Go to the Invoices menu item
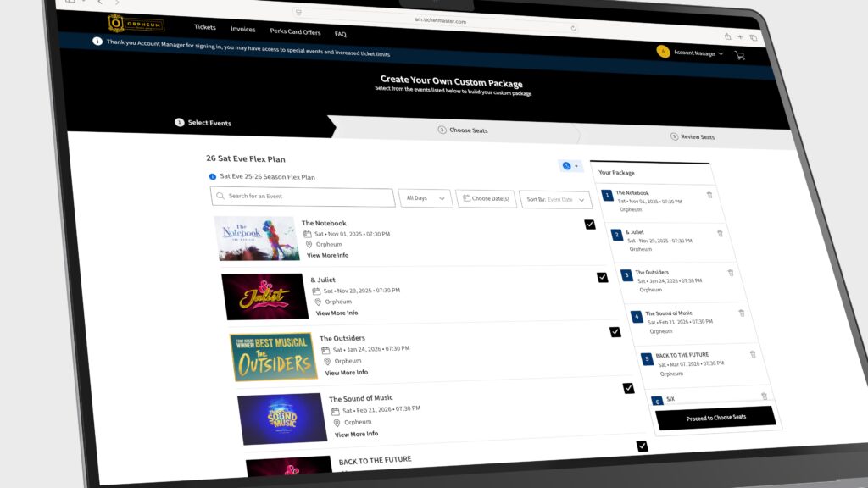868x488 pixels. pyautogui.click(x=243, y=30)
